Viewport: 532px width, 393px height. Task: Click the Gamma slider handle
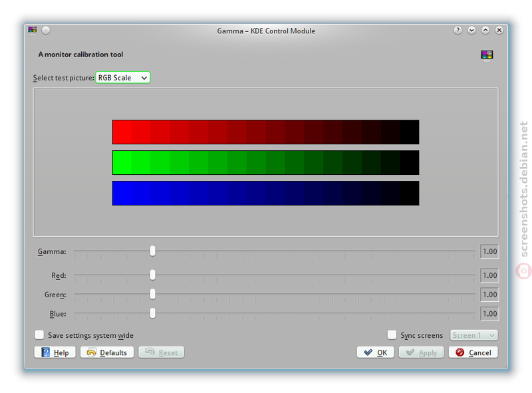point(153,251)
